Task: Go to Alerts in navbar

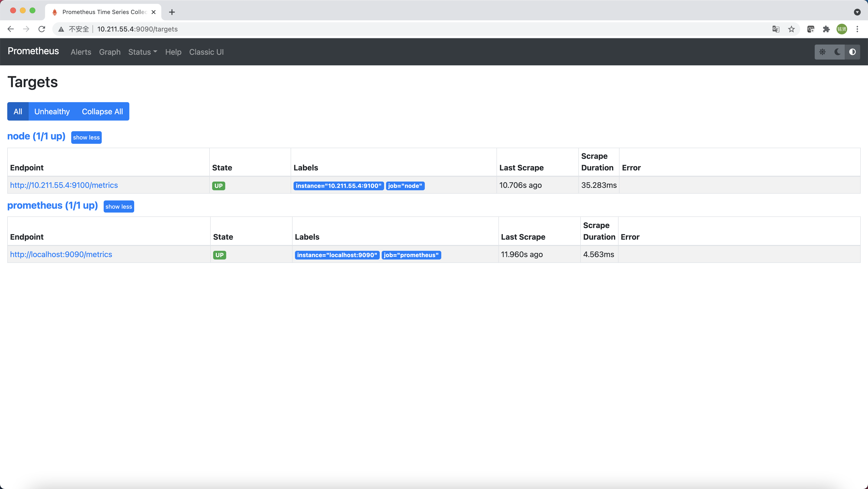Action: click(x=81, y=52)
